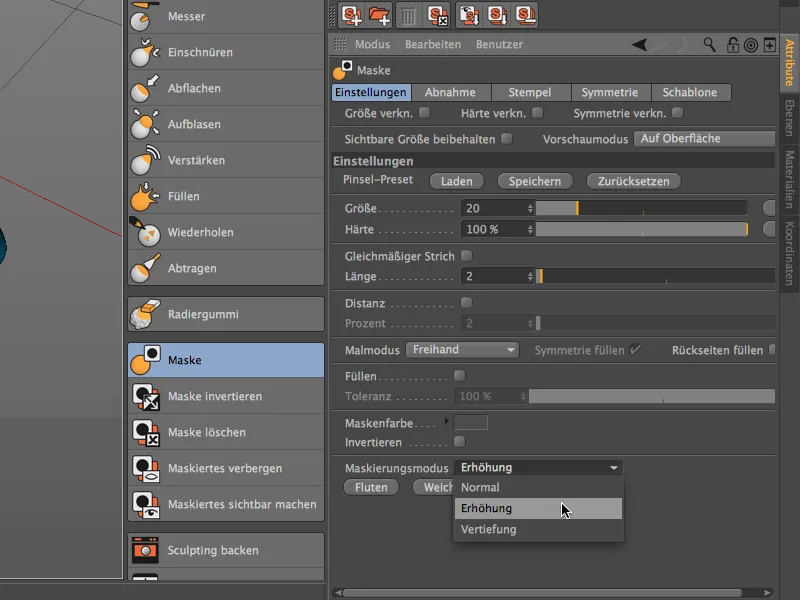Collapse the Maskierungsmodus dropdown

pos(538,467)
